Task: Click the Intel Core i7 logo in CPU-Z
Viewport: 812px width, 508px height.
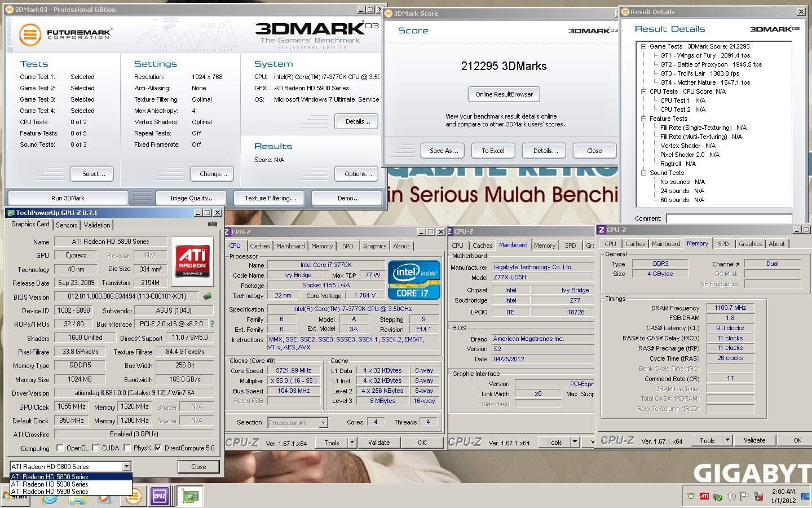Action: coord(413,279)
